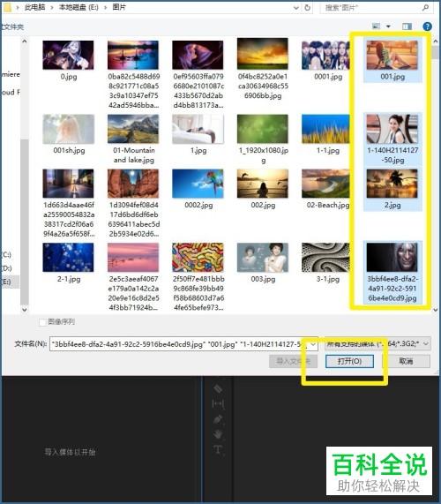Expand the file name history dropdown
441x504 pixels.
click(313, 344)
